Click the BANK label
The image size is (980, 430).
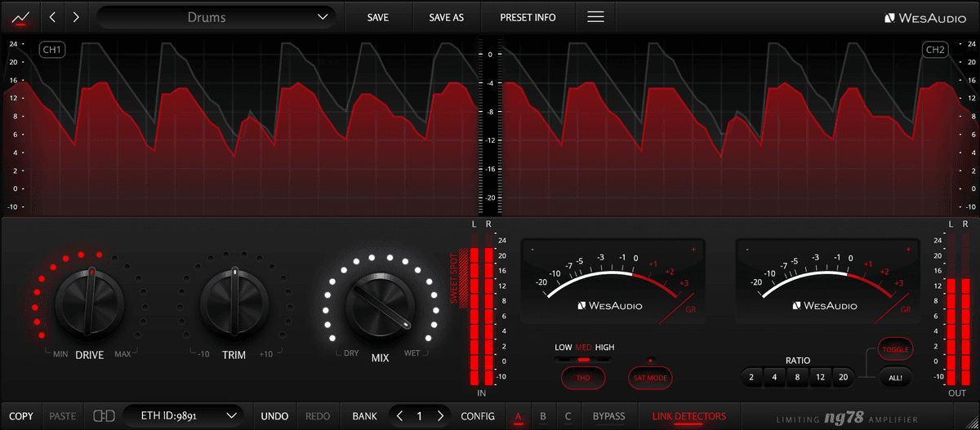coord(364,416)
